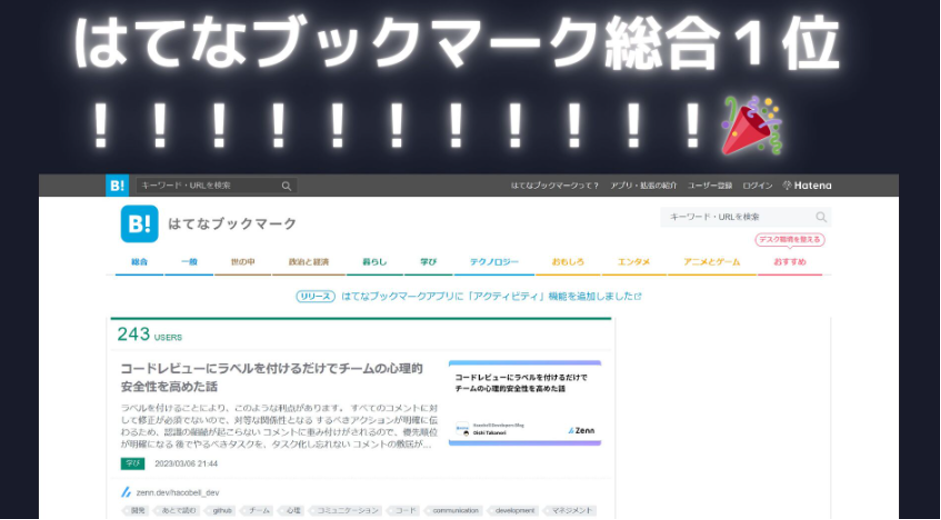Viewport: 941px width, 520px height.
Task: Open the アニメとゲーム tab
Action: pyautogui.click(x=712, y=262)
